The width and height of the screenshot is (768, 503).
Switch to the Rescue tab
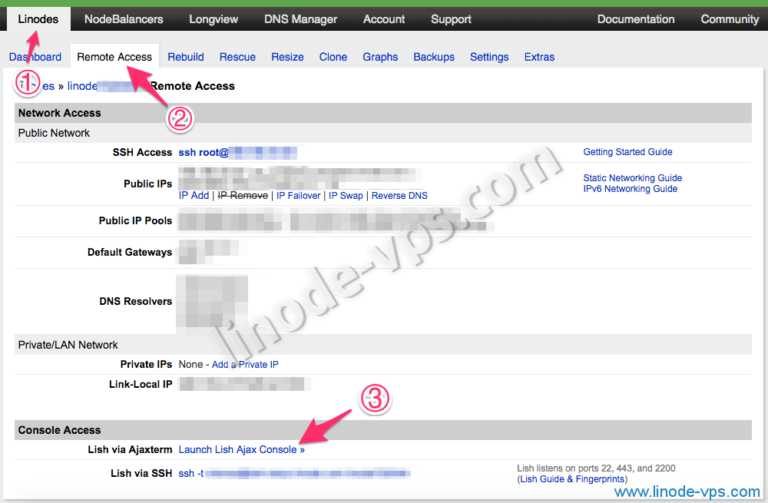238,57
